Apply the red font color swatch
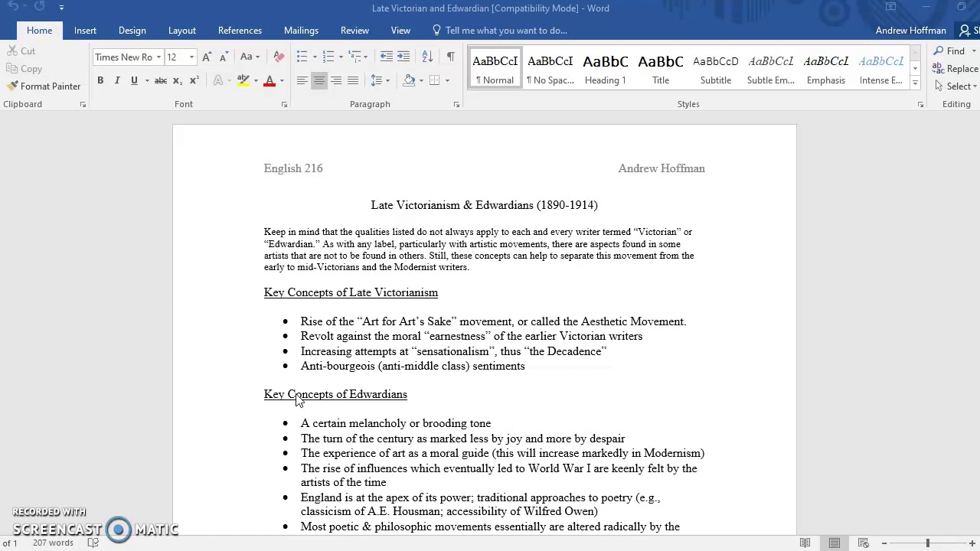Viewport: 980px width, 551px height. (269, 80)
